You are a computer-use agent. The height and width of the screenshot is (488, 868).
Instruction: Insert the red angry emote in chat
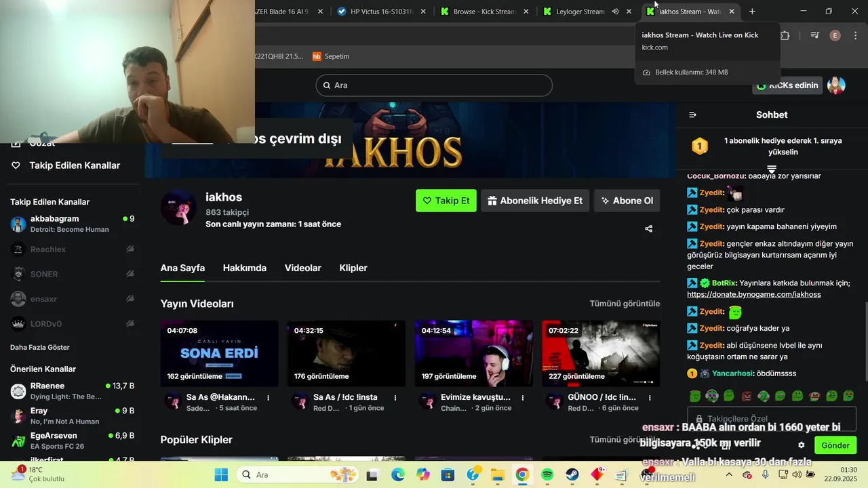point(747,396)
